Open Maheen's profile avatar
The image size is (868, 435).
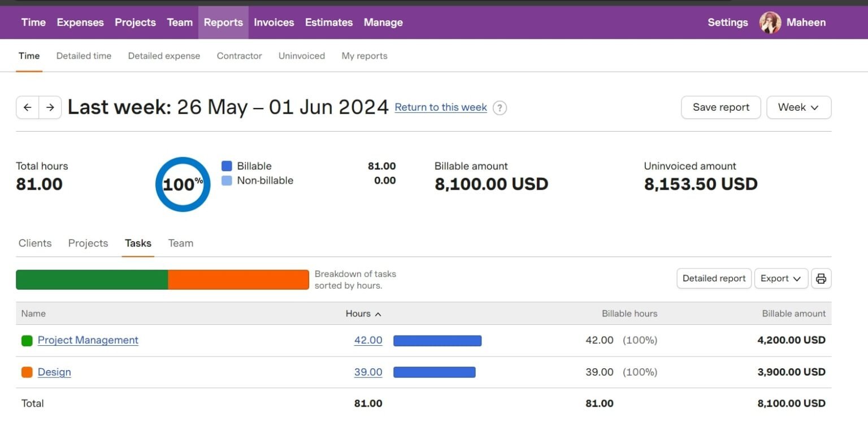tap(770, 23)
